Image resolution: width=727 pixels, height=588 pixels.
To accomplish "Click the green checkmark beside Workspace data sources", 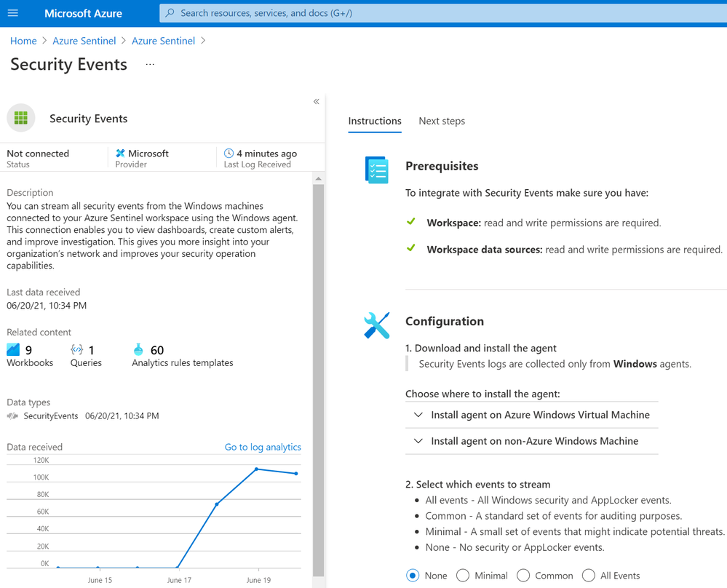I will tap(410, 248).
